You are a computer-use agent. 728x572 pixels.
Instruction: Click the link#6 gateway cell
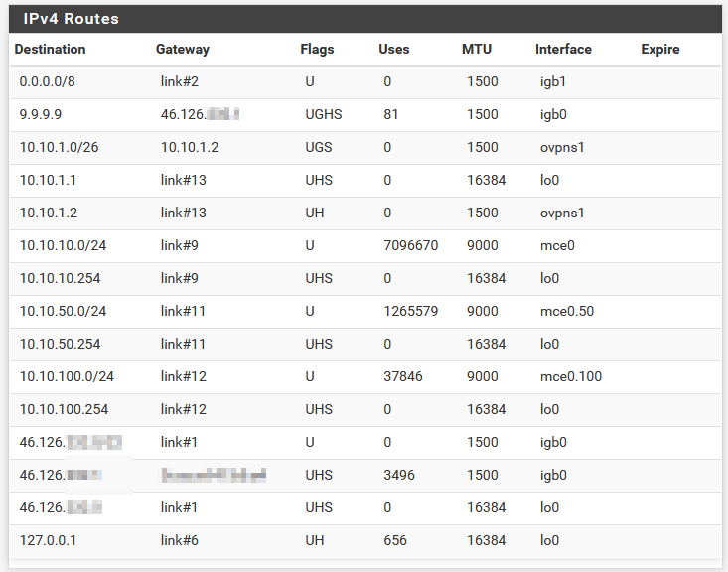point(179,540)
